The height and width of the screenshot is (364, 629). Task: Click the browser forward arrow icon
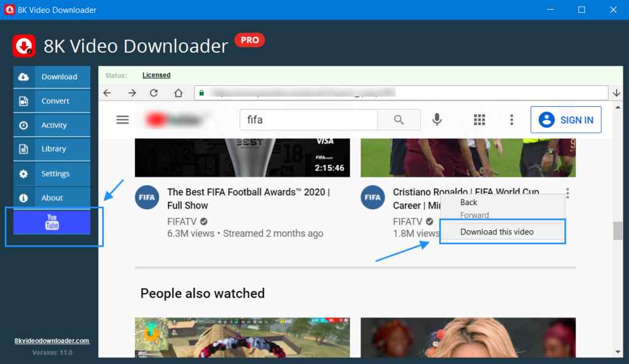[131, 93]
